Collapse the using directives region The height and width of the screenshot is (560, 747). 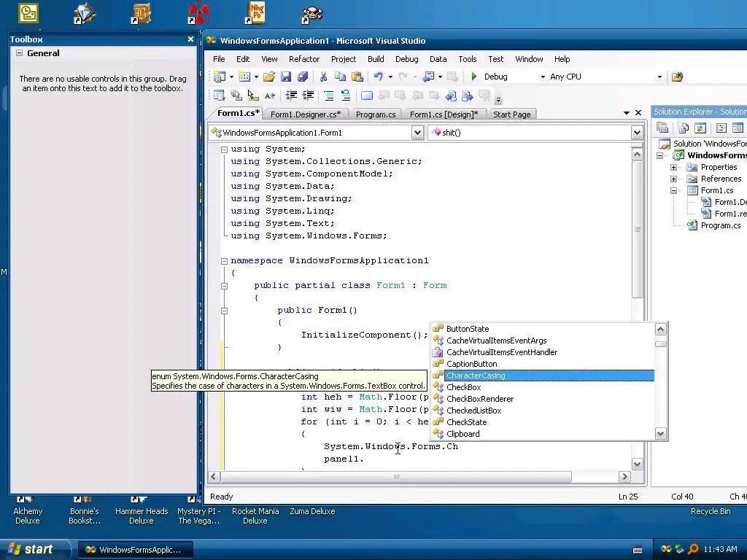point(224,149)
